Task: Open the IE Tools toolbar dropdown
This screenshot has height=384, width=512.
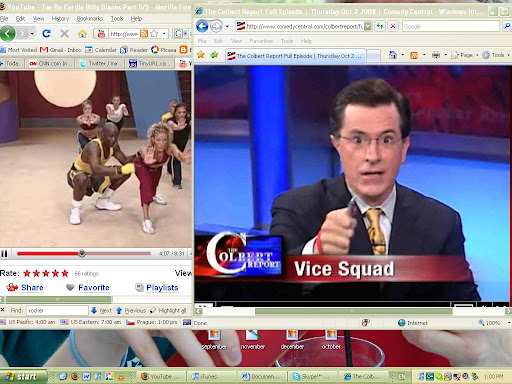Action: 496,55
